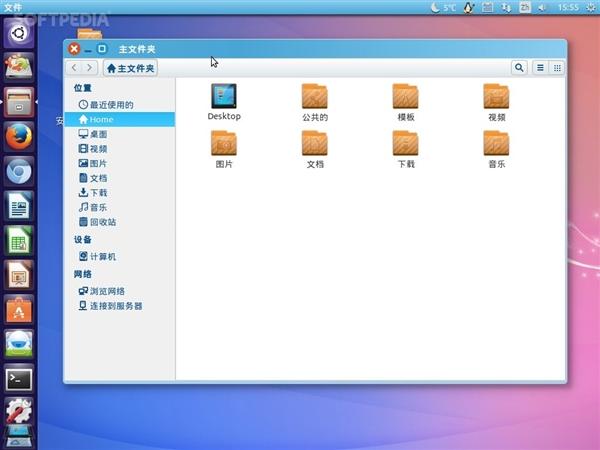Open the 文件 menu in top bar
The width and height of the screenshot is (600, 450).
(13, 7)
